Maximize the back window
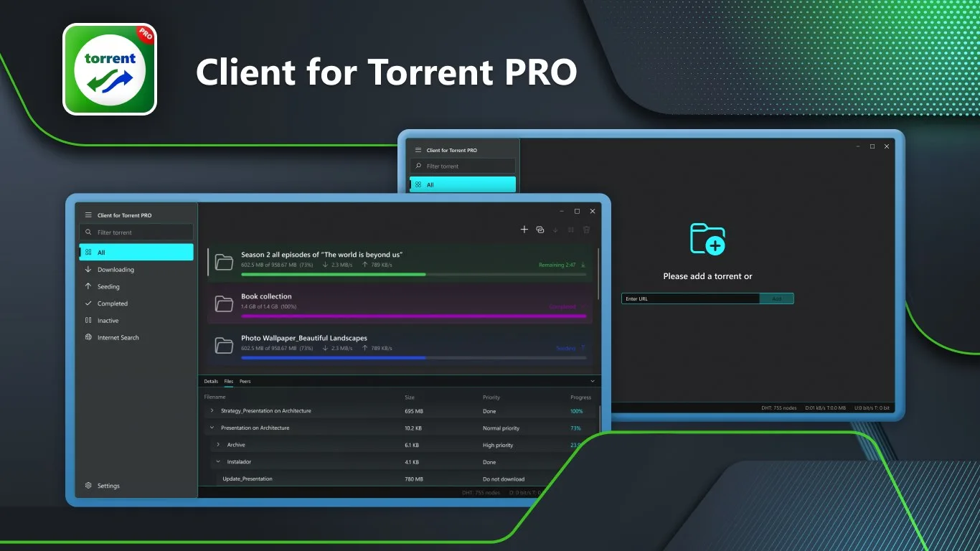 (872, 146)
